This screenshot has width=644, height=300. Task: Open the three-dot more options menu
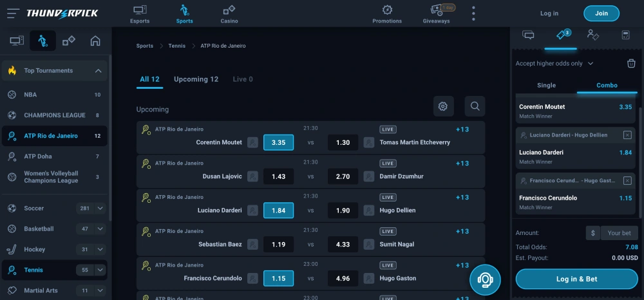pos(473,13)
